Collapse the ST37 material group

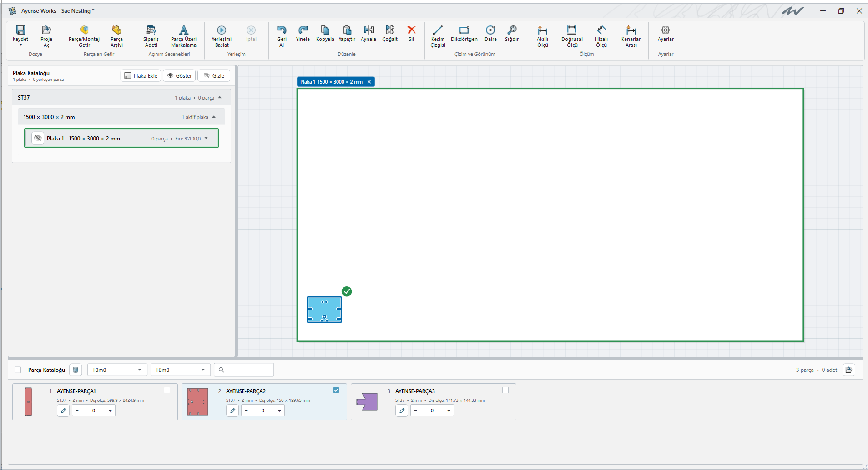tap(220, 97)
